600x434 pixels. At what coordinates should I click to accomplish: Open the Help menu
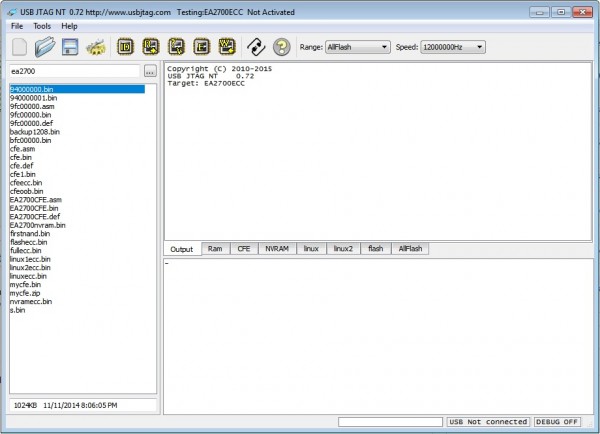click(69, 26)
